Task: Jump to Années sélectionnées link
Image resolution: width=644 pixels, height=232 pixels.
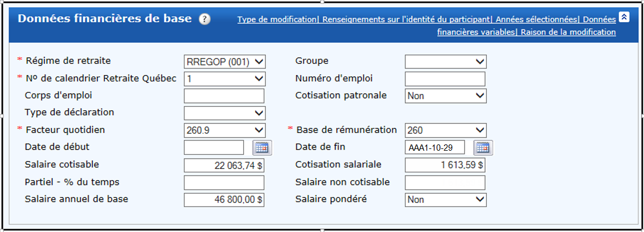Action: [x=536, y=19]
